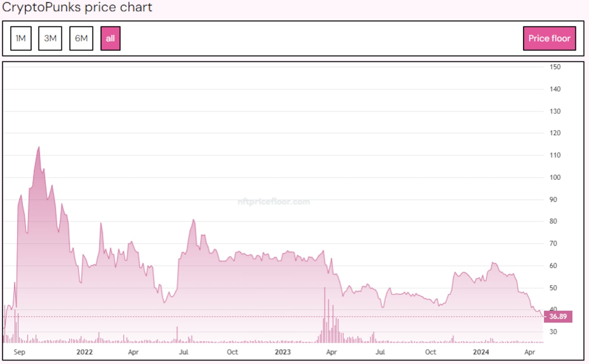Click the 110 y-axis value
This screenshot has width=589, height=364.
555,155
